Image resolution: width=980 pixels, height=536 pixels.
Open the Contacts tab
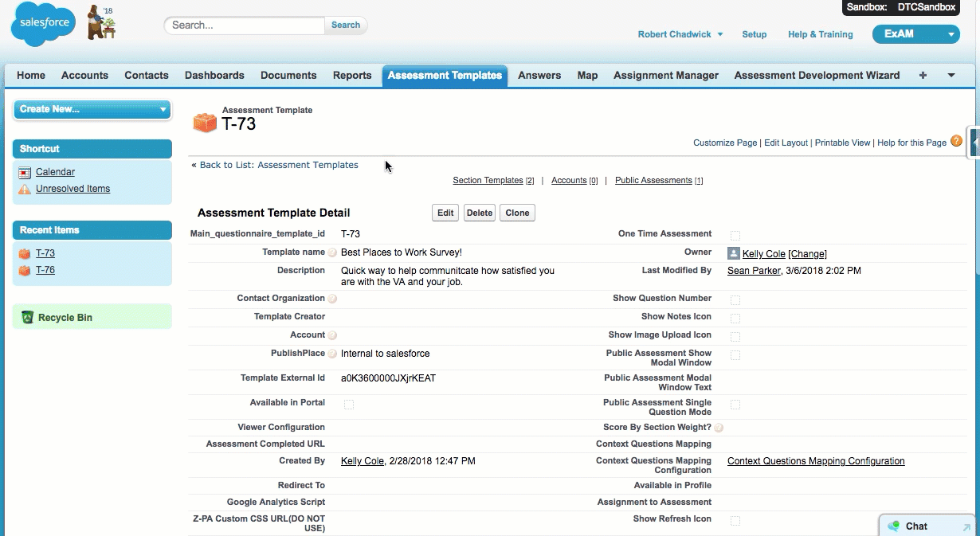click(x=147, y=75)
